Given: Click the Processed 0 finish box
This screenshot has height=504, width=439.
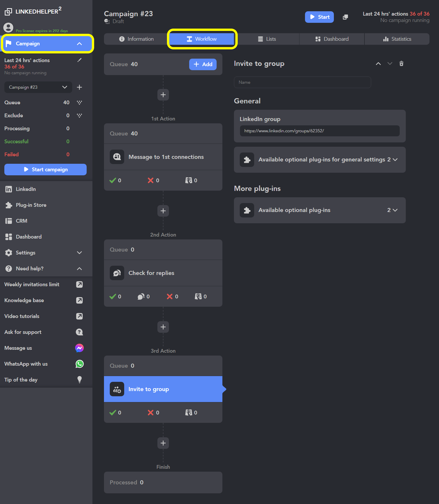Looking at the screenshot, I should (x=163, y=482).
